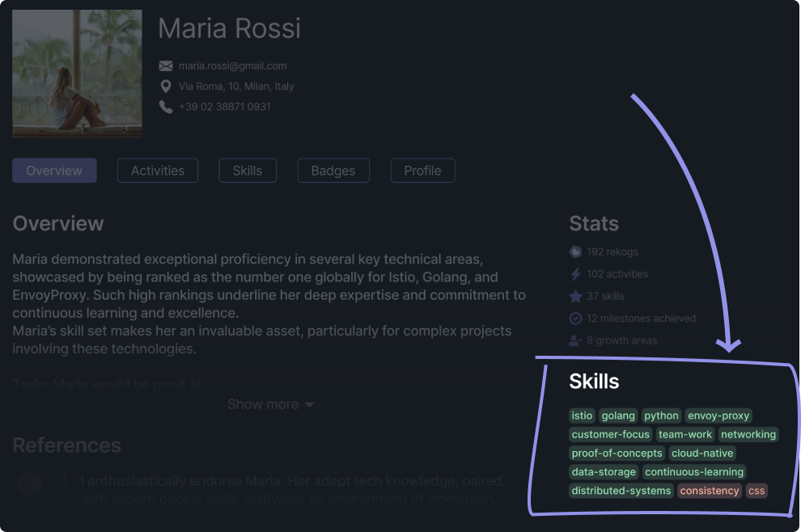The width and height of the screenshot is (801, 532).
Task: Go to the Profile tab
Action: click(x=422, y=171)
